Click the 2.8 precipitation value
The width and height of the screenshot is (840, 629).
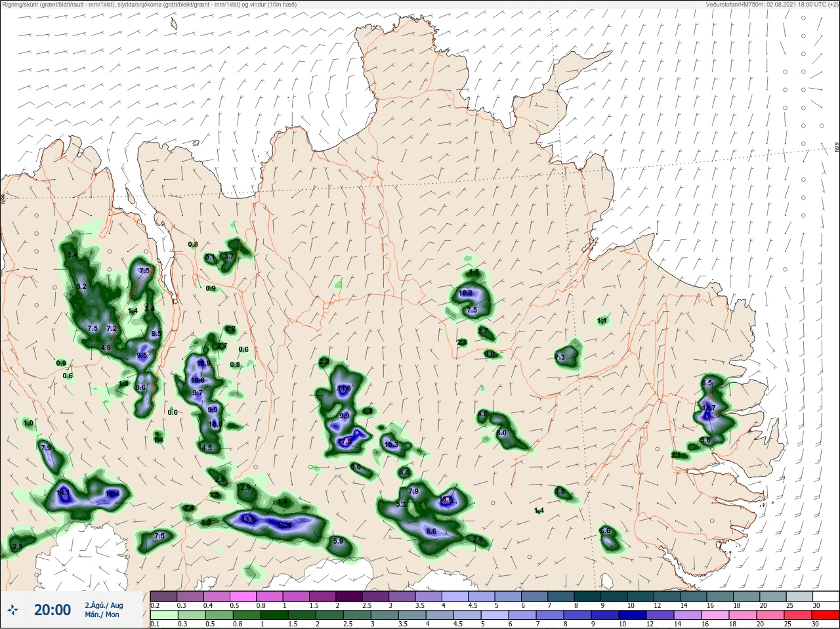[x=220, y=481]
